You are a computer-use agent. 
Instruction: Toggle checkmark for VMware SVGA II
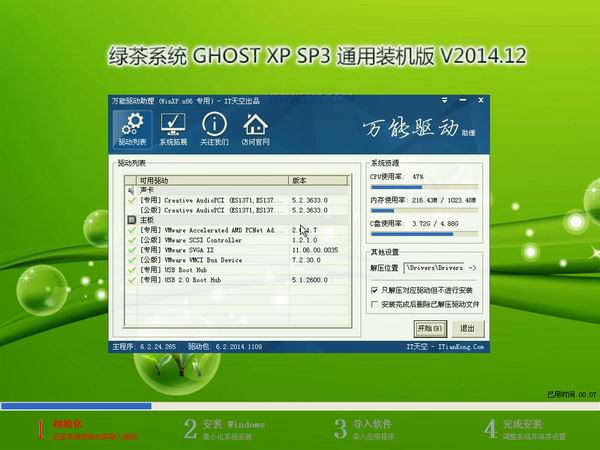(x=131, y=250)
